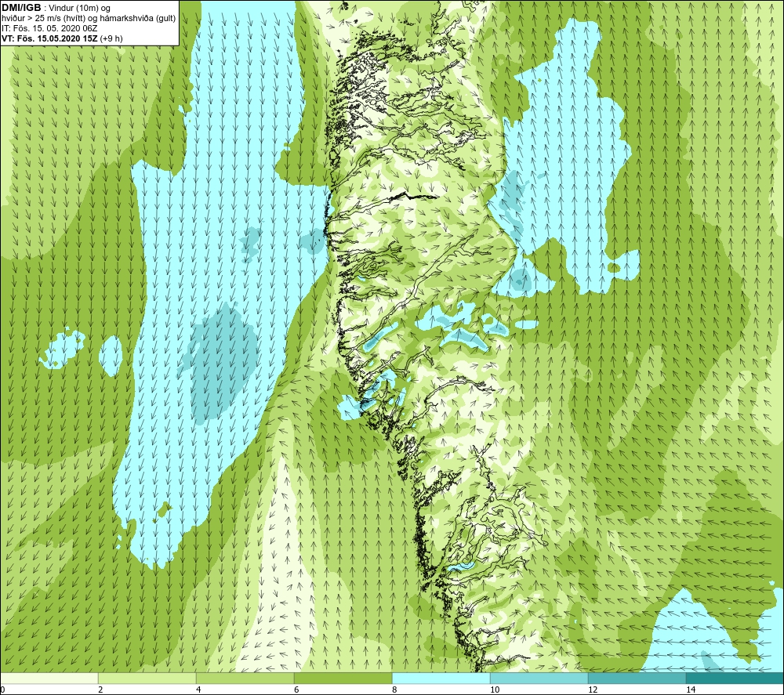The height and width of the screenshot is (695, 784).
Task: Click the "hviður > 25 m/s (hvítt)" line
Action: [x=42, y=19]
